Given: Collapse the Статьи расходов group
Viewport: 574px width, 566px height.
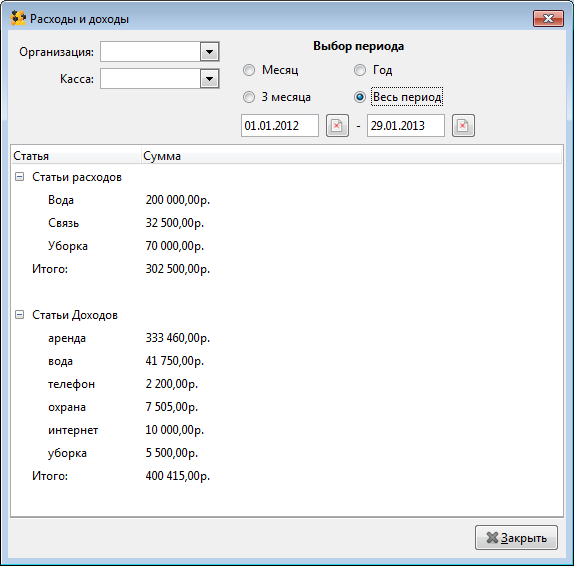Looking at the screenshot, I should pos(19,177).
